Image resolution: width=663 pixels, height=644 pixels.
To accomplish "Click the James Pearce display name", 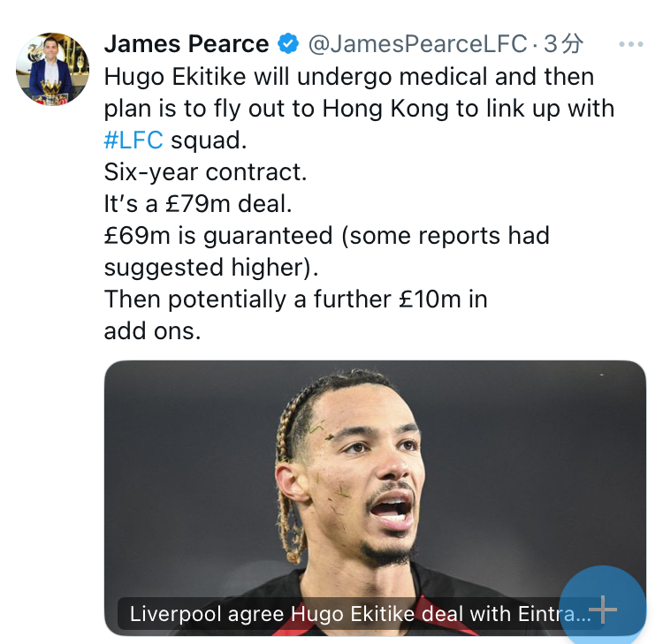I will [187, 44].
